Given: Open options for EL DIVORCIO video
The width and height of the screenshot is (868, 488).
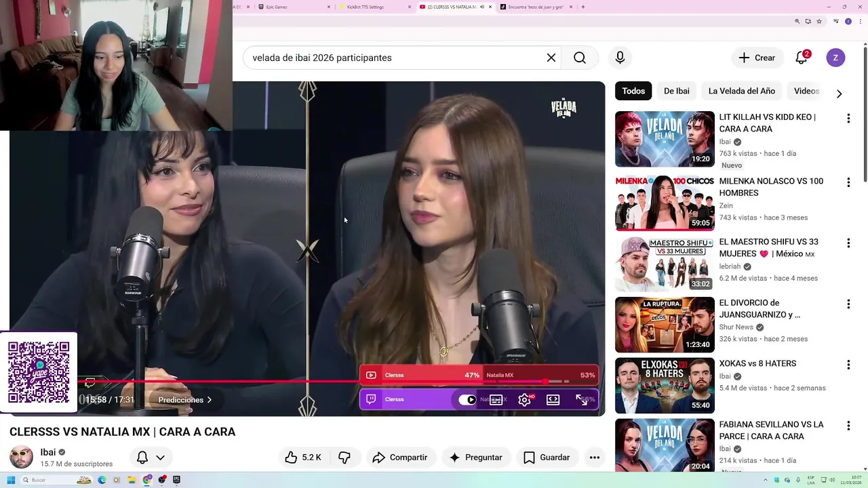Looking at the screenshot, I should coord(848,304).
